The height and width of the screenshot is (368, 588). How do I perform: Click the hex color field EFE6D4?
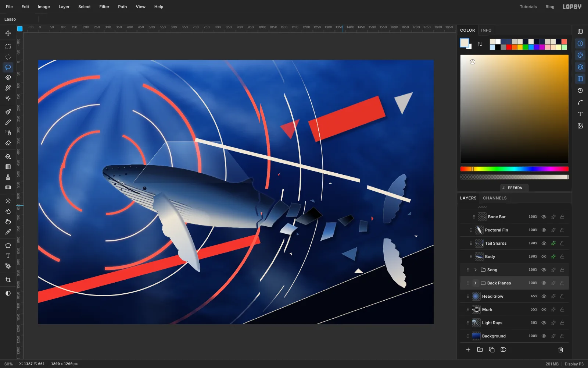tap(514, 188)
